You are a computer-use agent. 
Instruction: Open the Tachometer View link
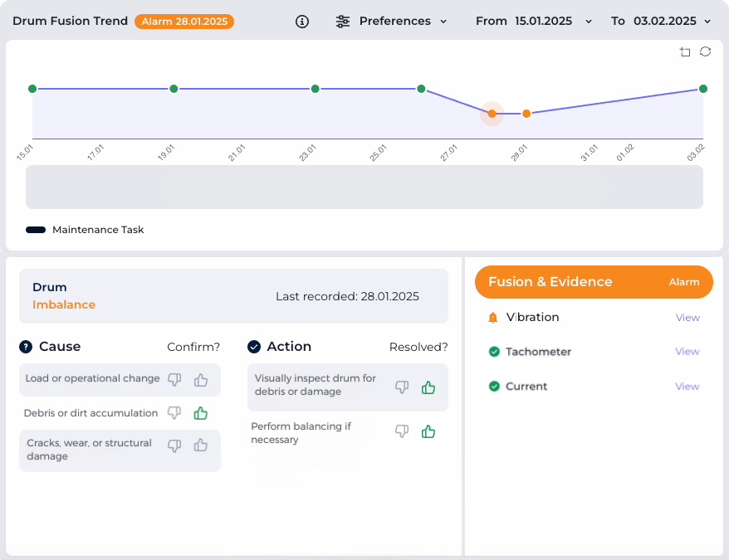click(687, 351)
